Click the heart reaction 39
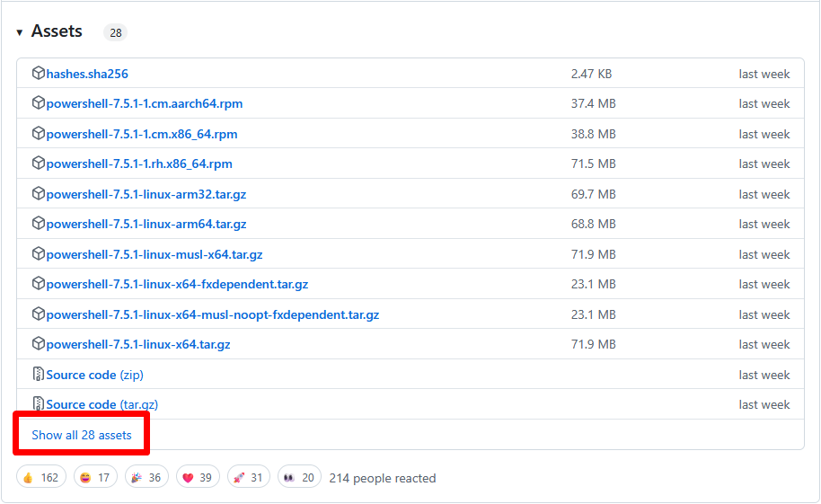This screenshot has height=504, width=821. [198, 477]
